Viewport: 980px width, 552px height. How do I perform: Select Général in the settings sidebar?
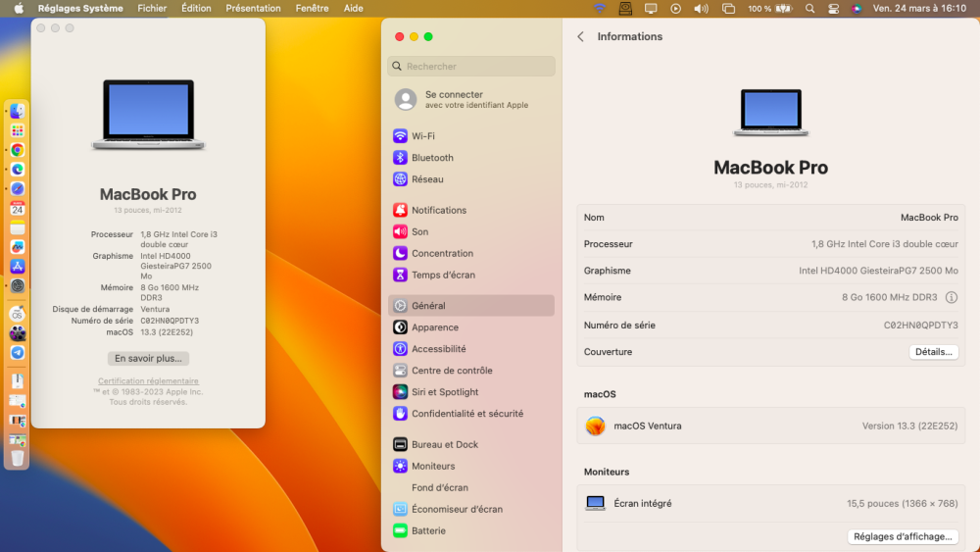tap(471, 306)
